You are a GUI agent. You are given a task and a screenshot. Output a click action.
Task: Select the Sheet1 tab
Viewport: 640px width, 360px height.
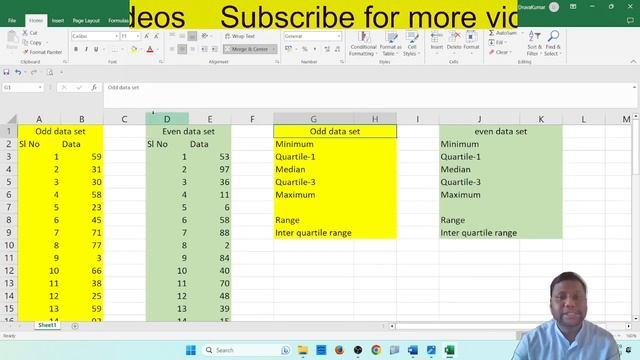pos(47,325)
